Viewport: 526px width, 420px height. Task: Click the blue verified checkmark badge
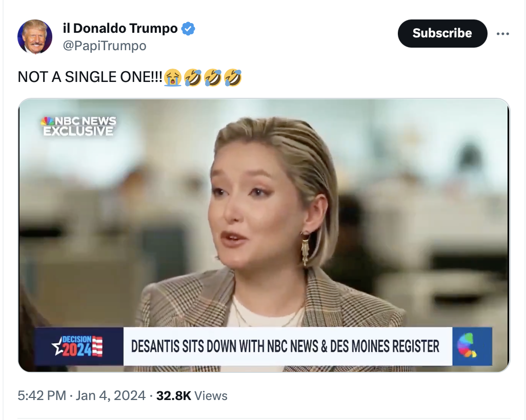click(188, 29)
